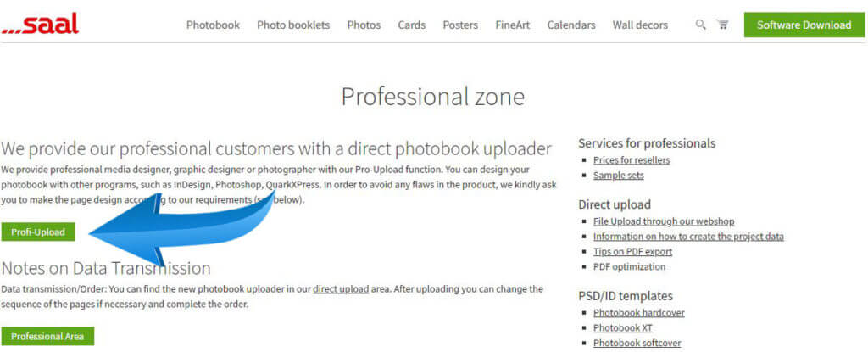
Task: Open the Photo booklets menu
Action: [x=293, y=25]
